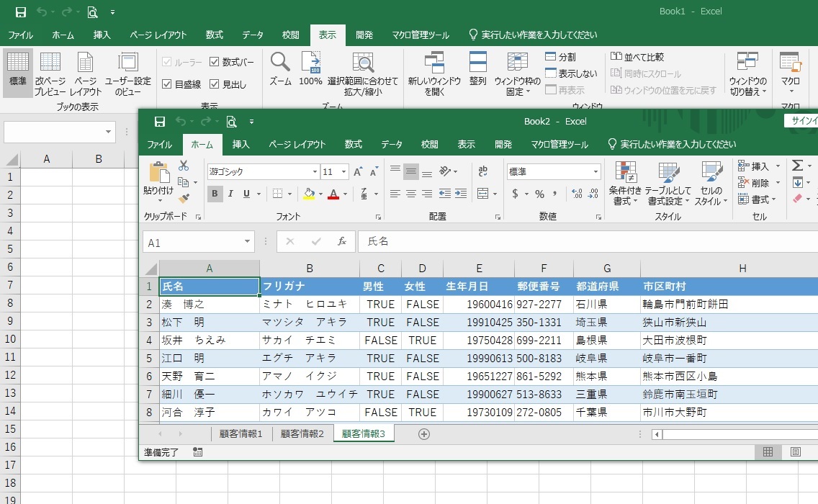Uncheck the Formula Bar (数式バー) checkbox
The height and width of the screenshot is (504, 818).
tap(215, 62)
